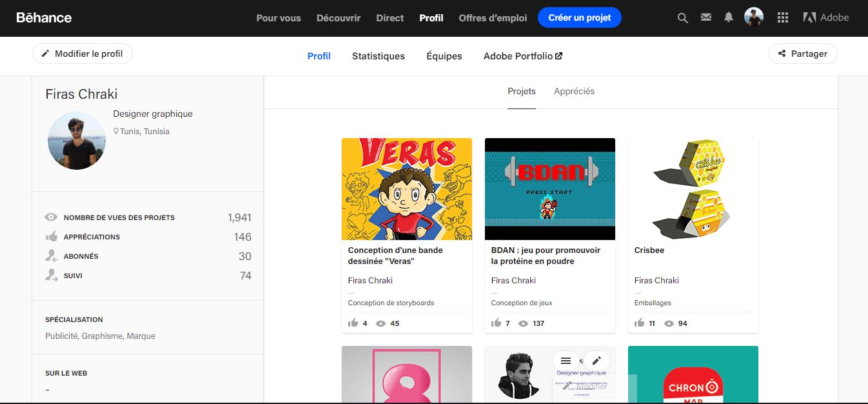The image size is (868, 404).
Task: Switch to the Profil sub-tab
Action: click(319, 56)
